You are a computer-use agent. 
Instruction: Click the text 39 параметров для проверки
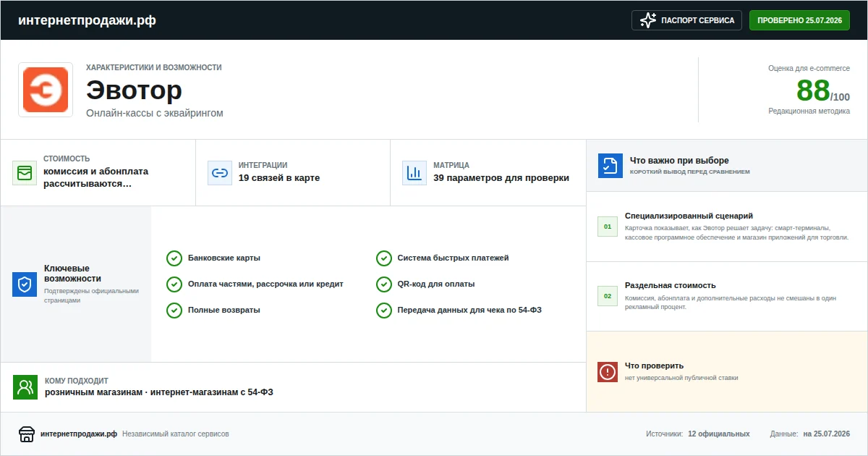(501, 178)
